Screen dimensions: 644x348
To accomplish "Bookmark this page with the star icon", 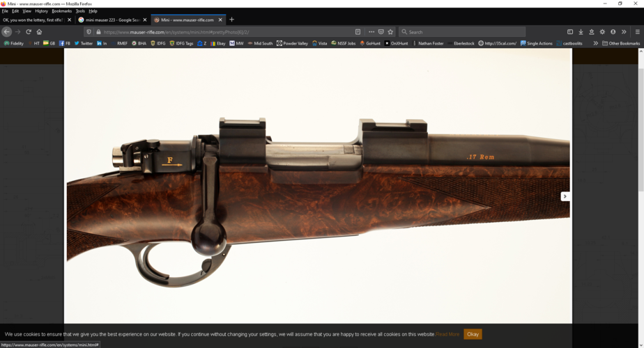I will coord(390,32).
